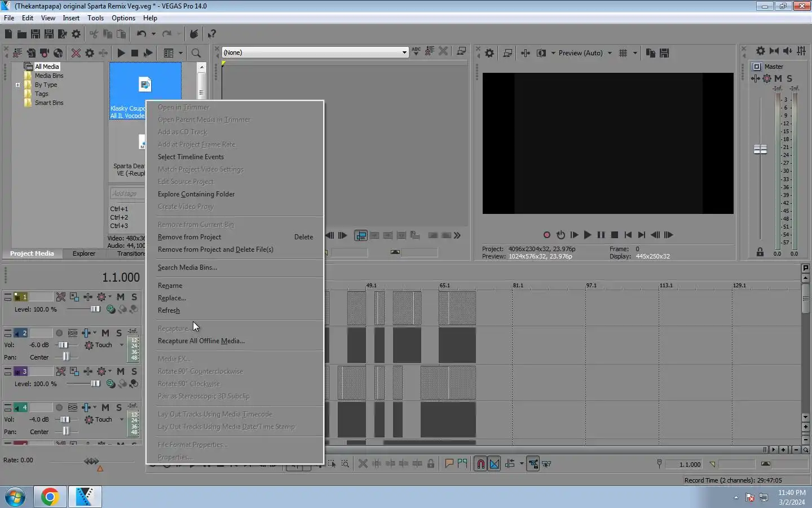Solo video track 1
Viewport: 812px width, 508px height.
pyautogui.click(x=134, y=297)
